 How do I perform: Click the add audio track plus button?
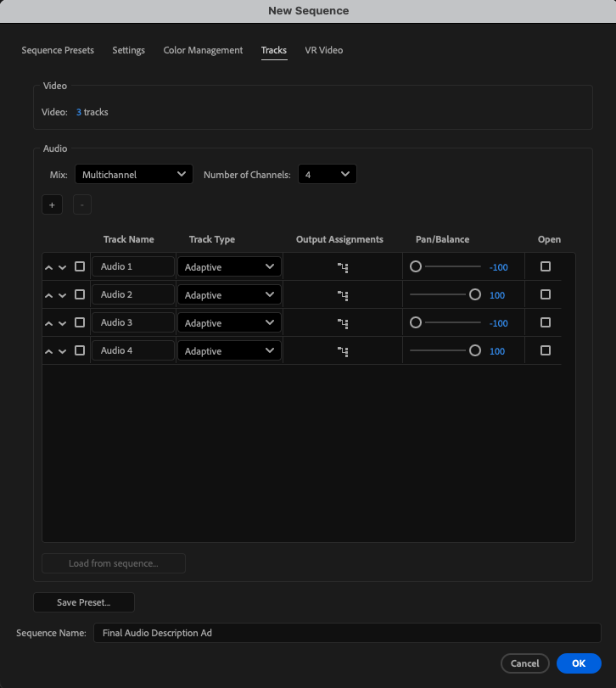coord(52,204)
